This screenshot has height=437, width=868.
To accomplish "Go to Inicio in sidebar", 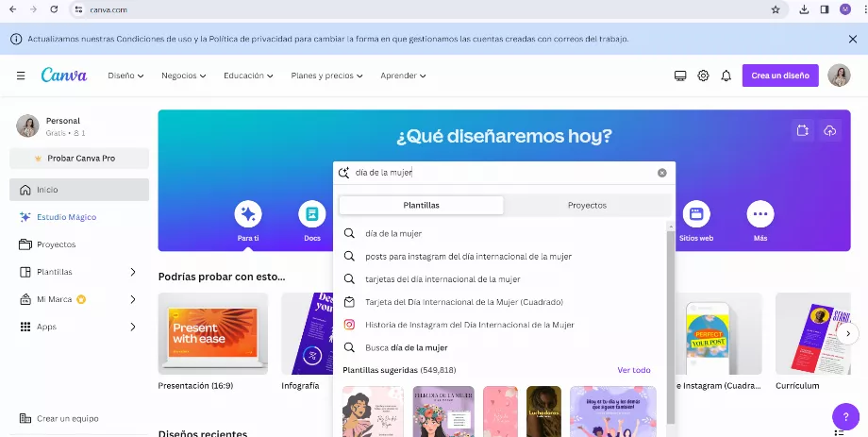I will (79, 190).
